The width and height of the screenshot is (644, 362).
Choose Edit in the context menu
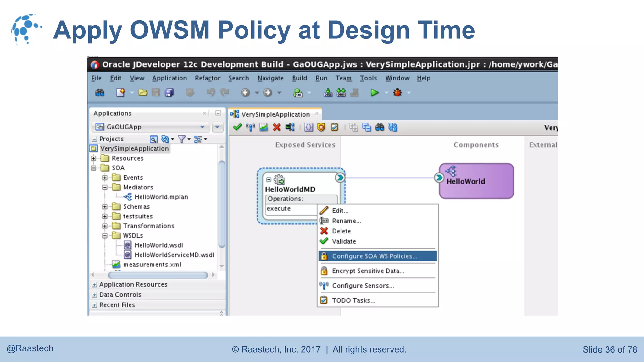(377, 211)
